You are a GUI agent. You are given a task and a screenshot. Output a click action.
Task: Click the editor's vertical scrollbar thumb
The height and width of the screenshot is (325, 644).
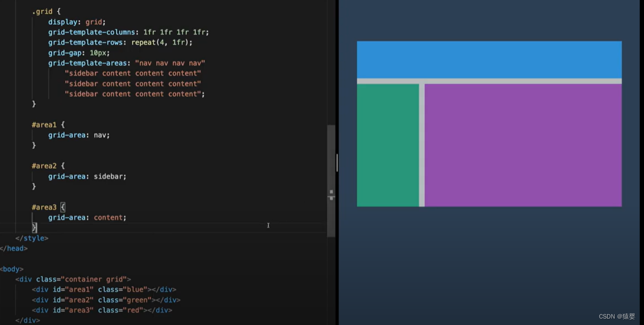click(x=331, y=181)
